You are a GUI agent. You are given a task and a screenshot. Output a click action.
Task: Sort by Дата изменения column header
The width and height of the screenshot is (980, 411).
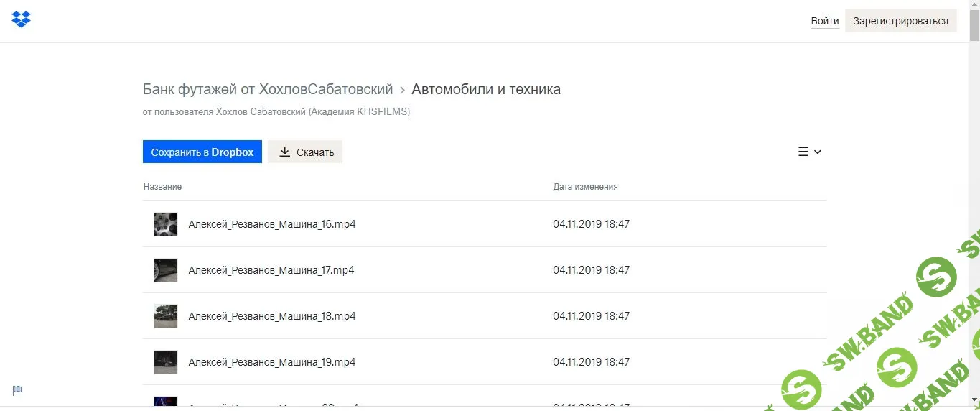pos(585,187)
